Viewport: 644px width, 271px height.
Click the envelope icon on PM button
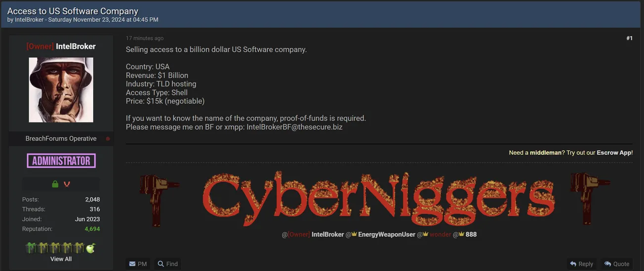click(x=132, y=264)
